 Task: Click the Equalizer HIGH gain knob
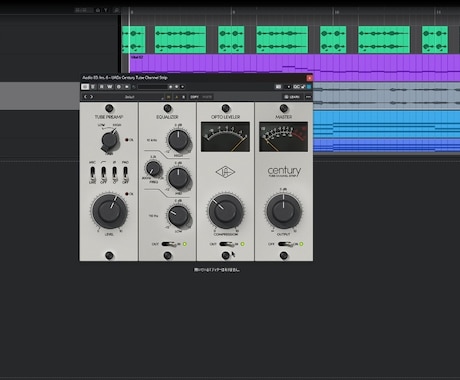(x=179, y=140)
